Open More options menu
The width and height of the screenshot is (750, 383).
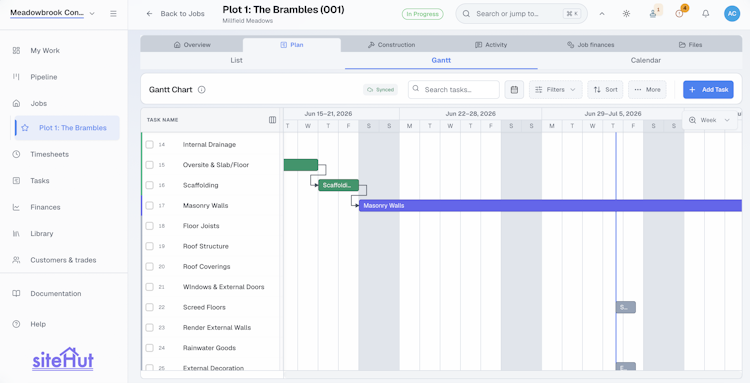[647, 89]
